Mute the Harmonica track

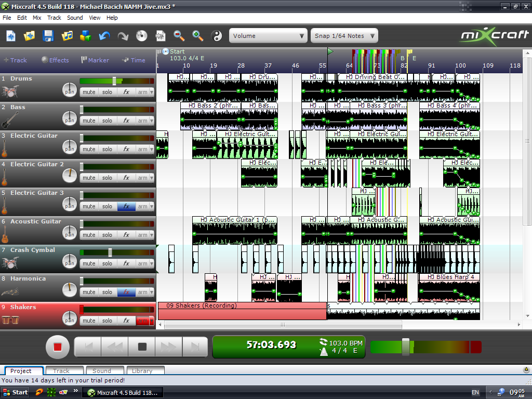(89, 292)
